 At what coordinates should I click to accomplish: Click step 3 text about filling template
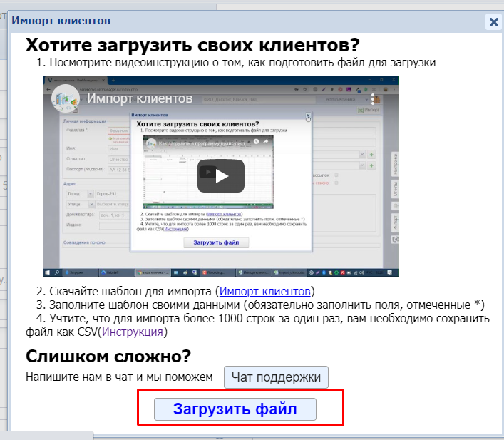260,305
